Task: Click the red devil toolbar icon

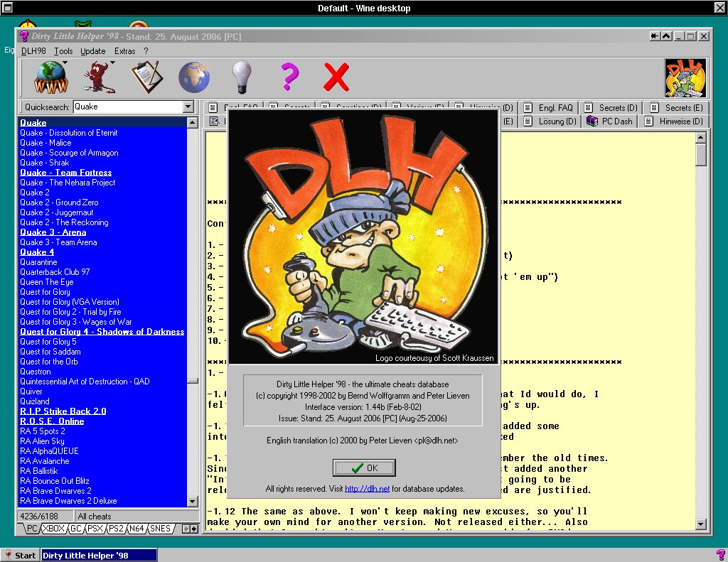Action: tap(96, 77)
